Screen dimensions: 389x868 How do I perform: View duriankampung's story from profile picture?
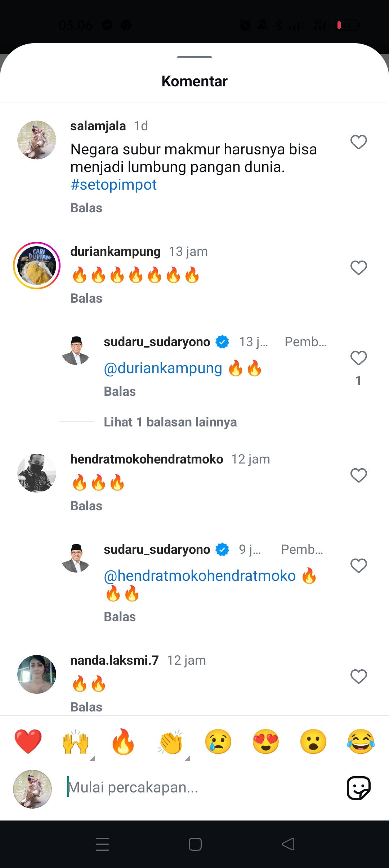(x=37, y=266)
